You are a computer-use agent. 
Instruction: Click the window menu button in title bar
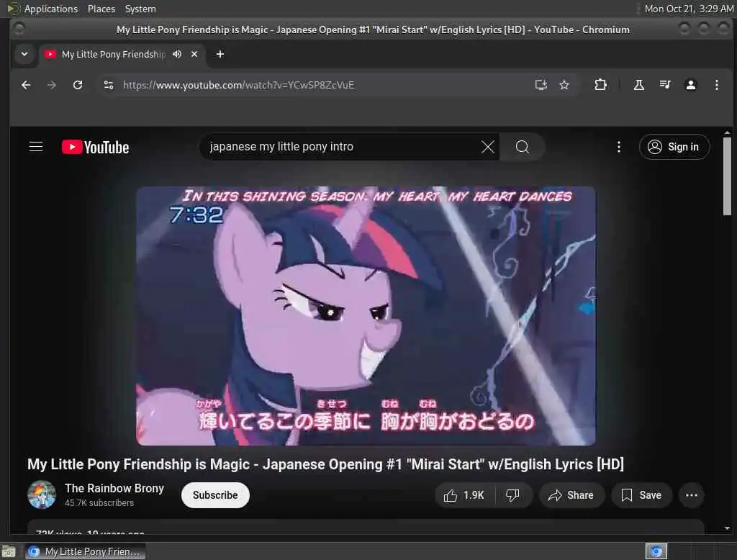(x=19, y=30)
